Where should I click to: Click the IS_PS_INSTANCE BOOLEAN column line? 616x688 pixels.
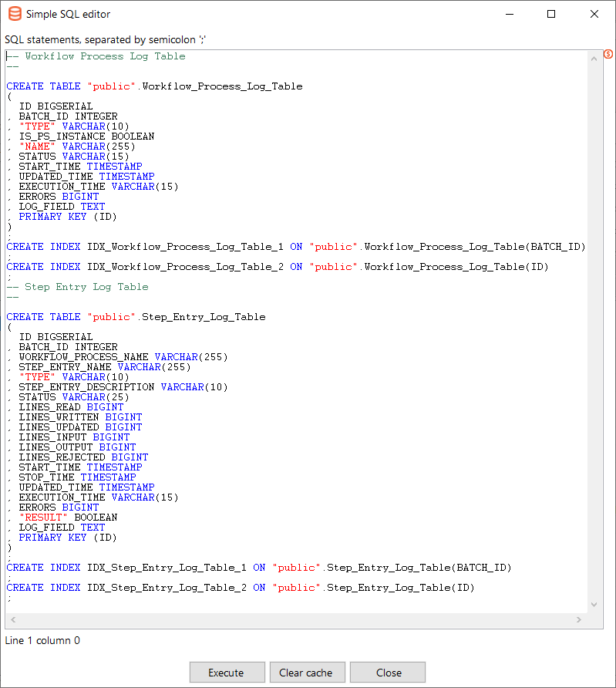pos(86,137)
